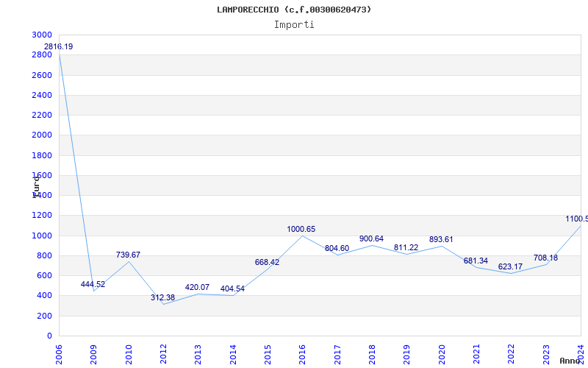The width and height of the screenshot is (588, 368).
Task: Click x-axis year 2012
Action: pyautogui.click(x=163, y=354)
